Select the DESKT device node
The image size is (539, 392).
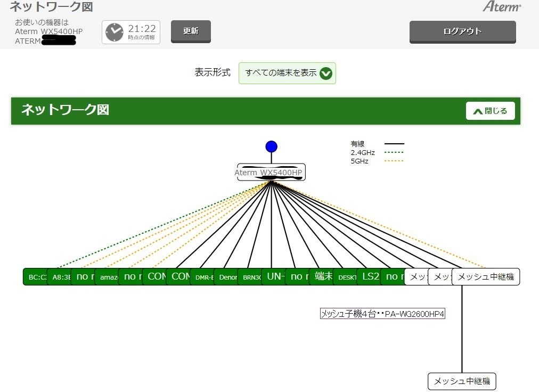[345, 277]
